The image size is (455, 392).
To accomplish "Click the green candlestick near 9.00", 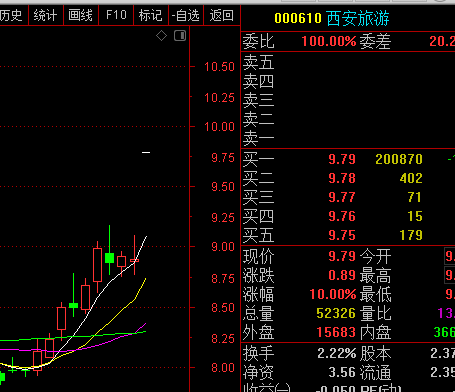I will 109,258.
